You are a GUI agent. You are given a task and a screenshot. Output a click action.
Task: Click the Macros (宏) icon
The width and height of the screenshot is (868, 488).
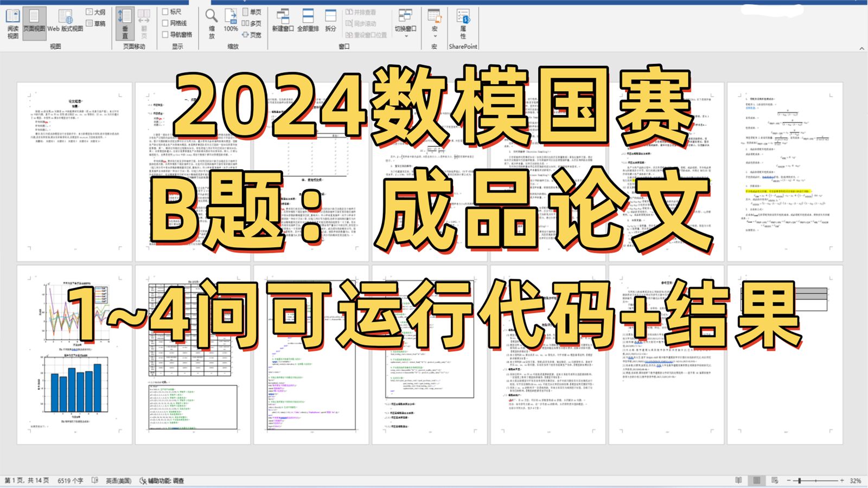[434, 16]
